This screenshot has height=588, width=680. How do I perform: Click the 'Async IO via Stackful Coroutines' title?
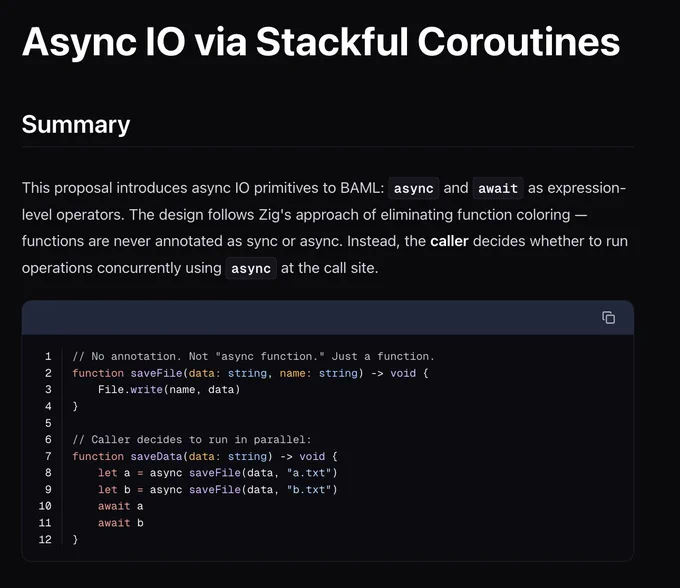click(321, 42)
